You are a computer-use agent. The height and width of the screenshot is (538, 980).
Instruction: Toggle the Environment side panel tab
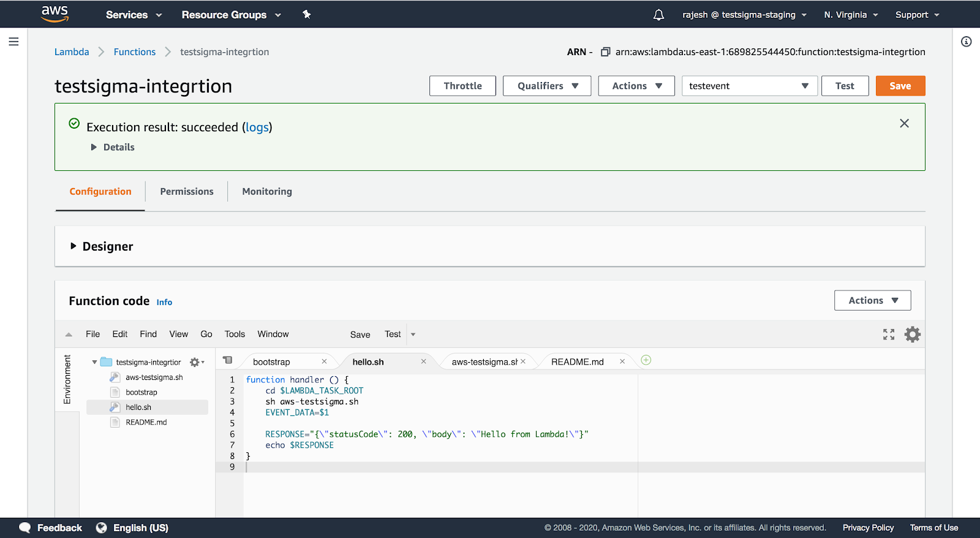tap(67, 380)
